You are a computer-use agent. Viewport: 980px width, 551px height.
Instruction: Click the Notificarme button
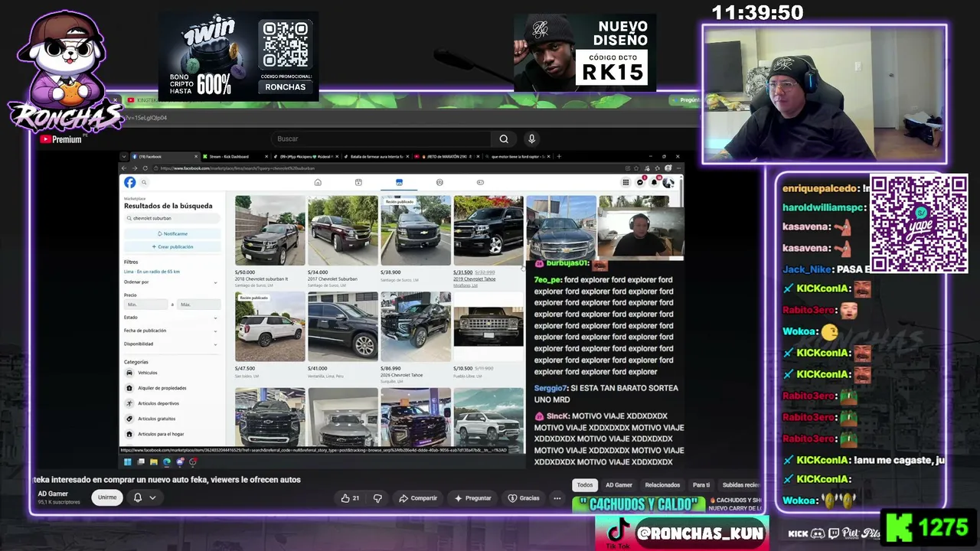[x=172, y=233]
